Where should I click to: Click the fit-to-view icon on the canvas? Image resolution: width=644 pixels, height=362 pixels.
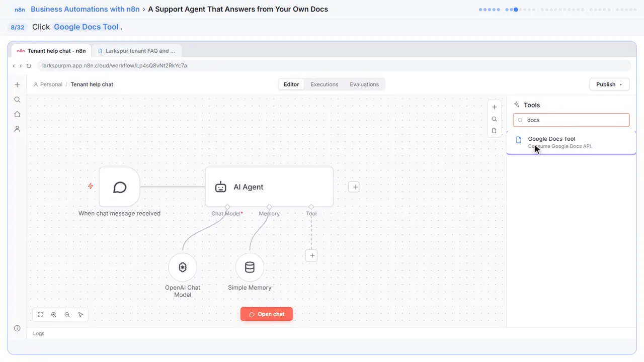(40, 315)
